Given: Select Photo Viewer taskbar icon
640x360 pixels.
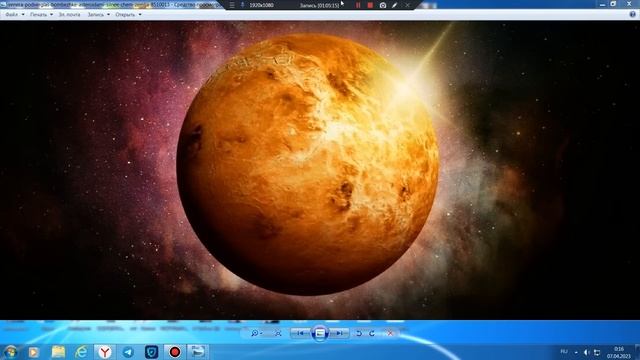Looking at the screenshot, I should 198,352.
